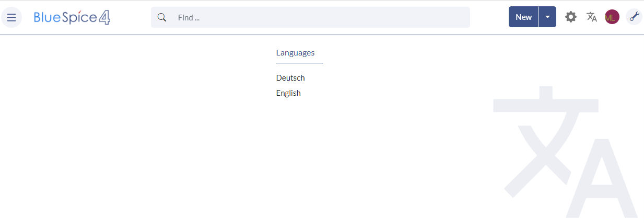
Task: Go to the BlueSpice 4 logo home
Action: click(x=72, y=17)
